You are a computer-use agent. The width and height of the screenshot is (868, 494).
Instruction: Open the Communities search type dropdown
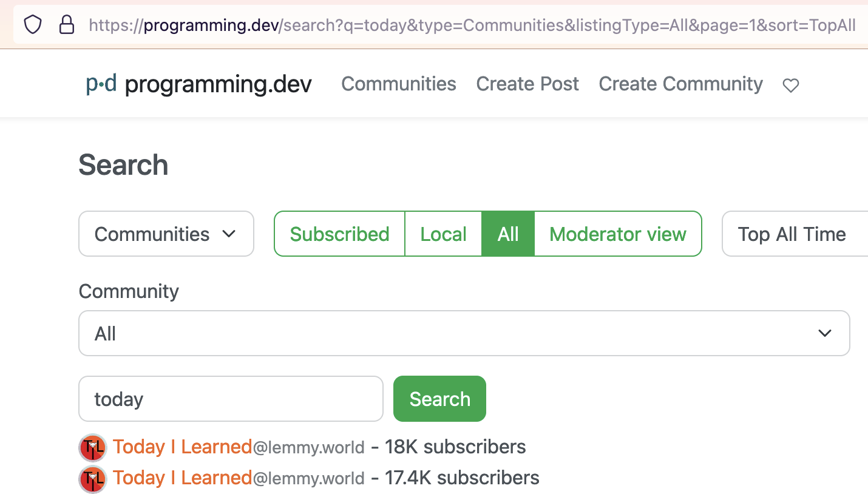pyautogui.click(x=166, y=234)
